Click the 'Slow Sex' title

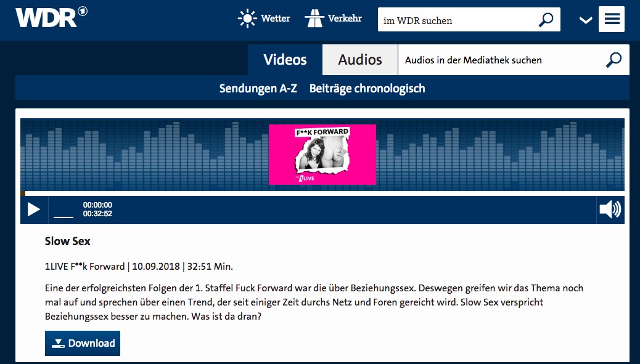67,241
